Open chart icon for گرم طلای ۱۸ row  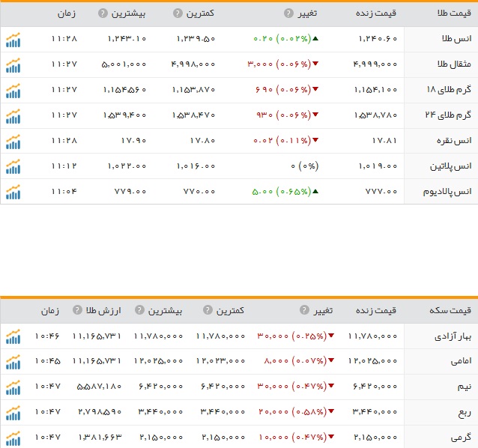pos(13,91)
